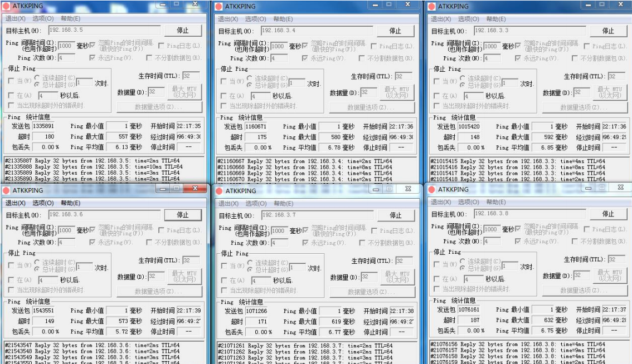The image size is (632, 364).
Task: Click the TTL field in the 192.168.3.8 window
Action: [617, 259]
